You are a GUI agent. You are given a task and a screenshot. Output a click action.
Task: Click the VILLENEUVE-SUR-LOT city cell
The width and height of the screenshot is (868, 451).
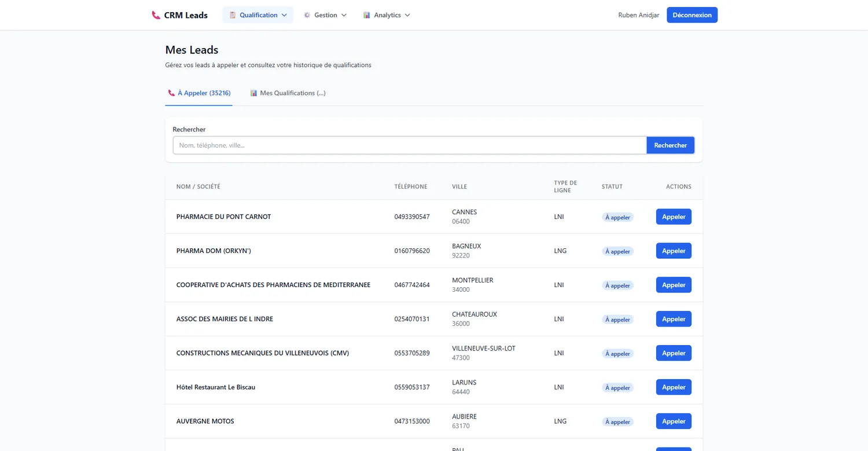[484, 349]
